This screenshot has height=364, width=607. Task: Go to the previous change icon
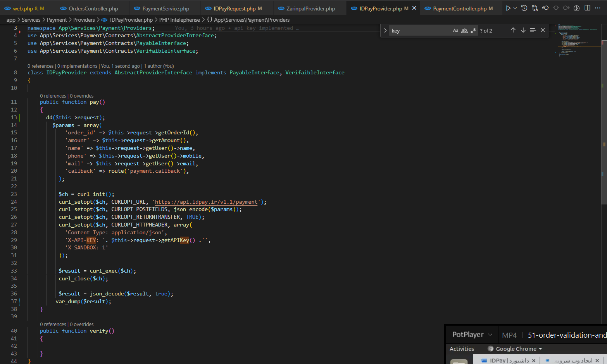(545, 8)
